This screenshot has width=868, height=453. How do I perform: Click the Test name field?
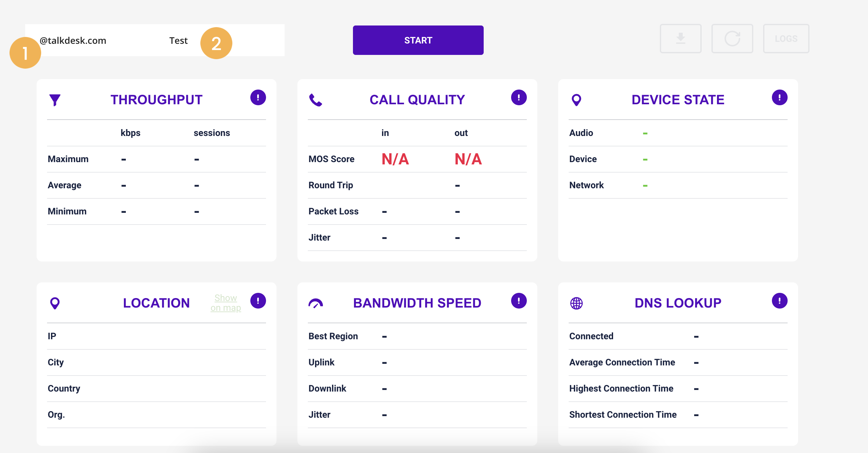tap(178, 41)
